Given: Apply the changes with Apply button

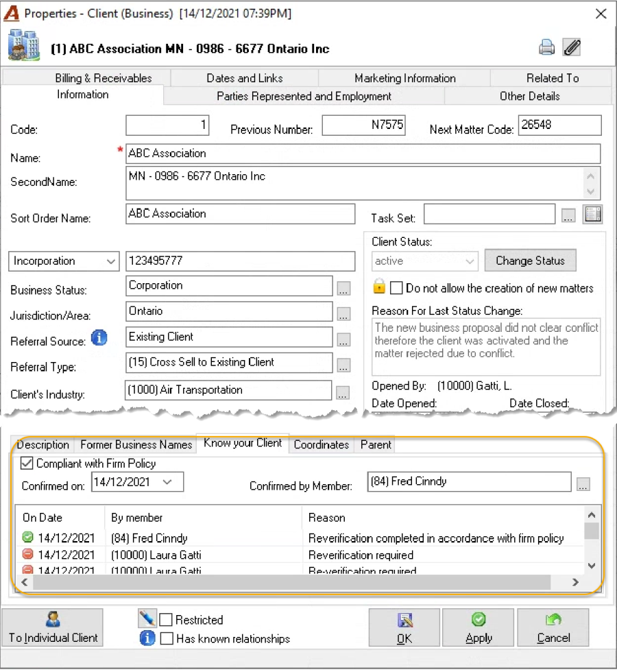Looking at the screenshot, I should (479, 627).
